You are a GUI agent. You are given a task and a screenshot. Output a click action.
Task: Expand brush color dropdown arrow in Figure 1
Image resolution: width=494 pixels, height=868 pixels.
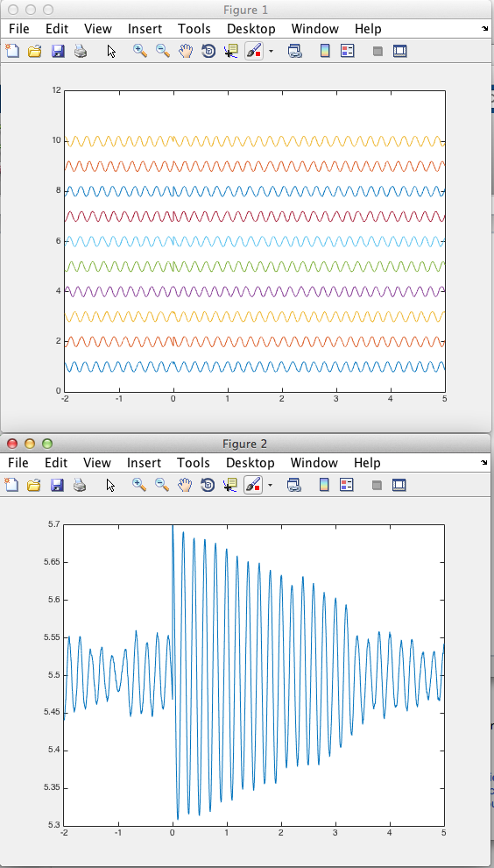271,52
